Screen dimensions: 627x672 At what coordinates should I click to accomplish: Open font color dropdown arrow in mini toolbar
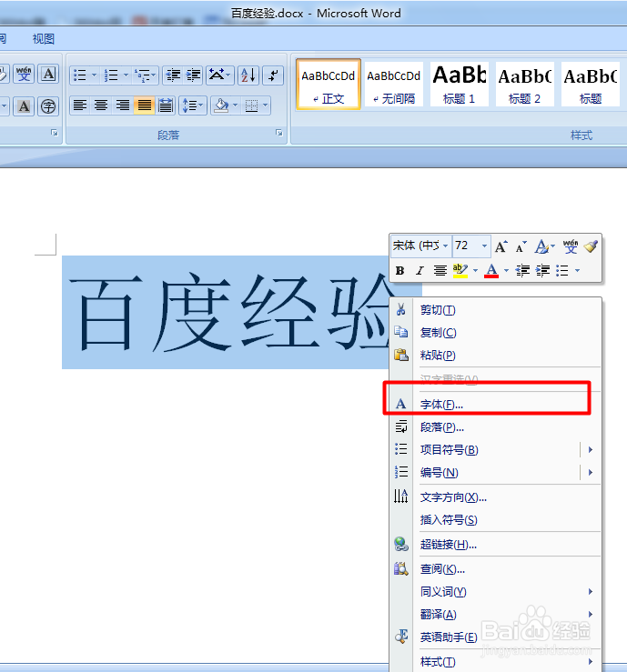(x=506, y=270)
